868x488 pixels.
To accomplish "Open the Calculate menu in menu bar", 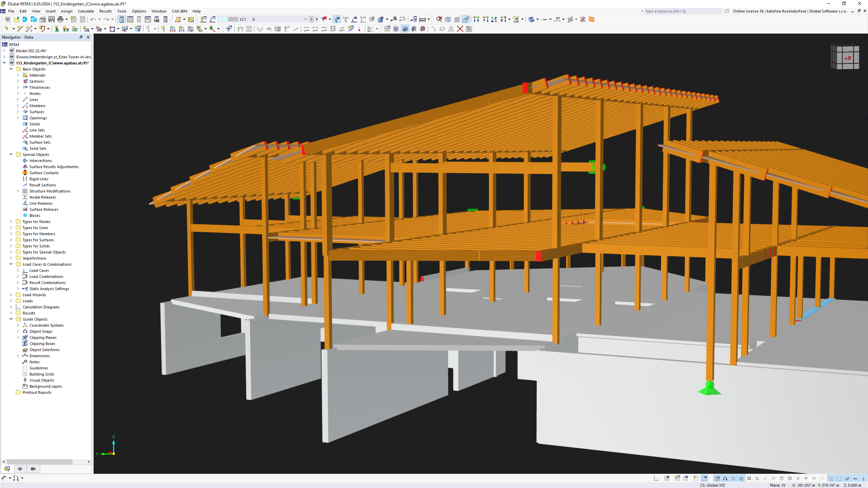I will tap(86, 11).
